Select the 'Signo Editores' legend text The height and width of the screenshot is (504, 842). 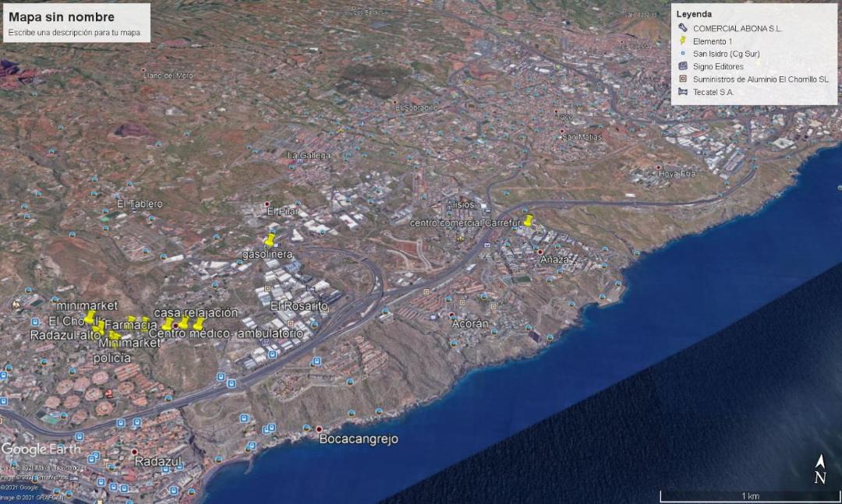718,66
